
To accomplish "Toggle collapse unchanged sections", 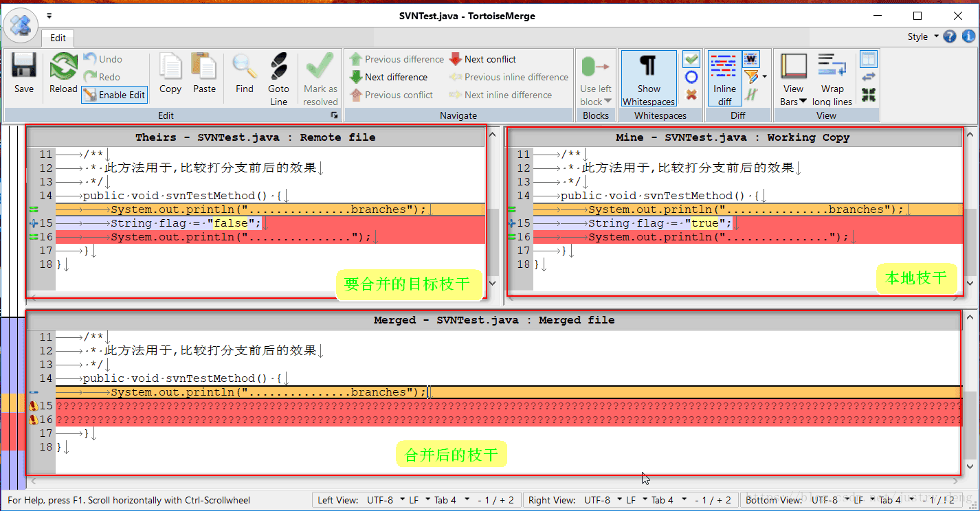I will [x=869, y=95].
